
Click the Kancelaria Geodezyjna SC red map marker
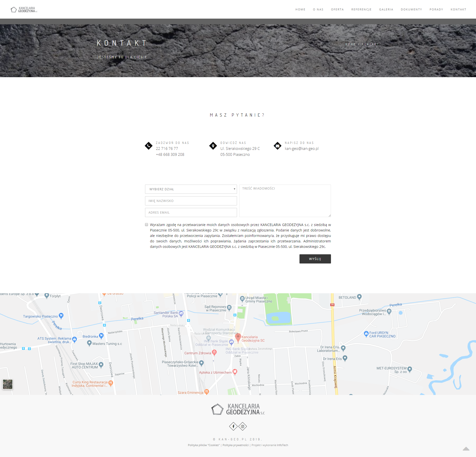pos(238,338)
